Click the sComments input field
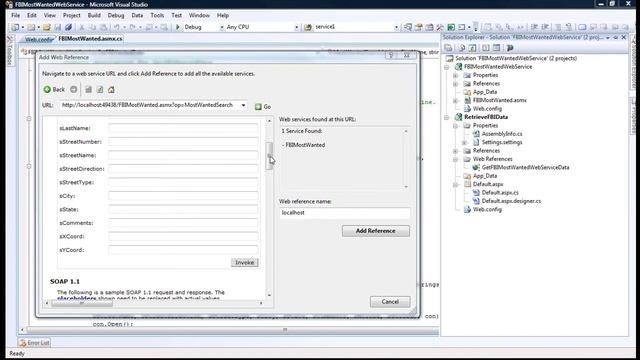 [183, 223]
